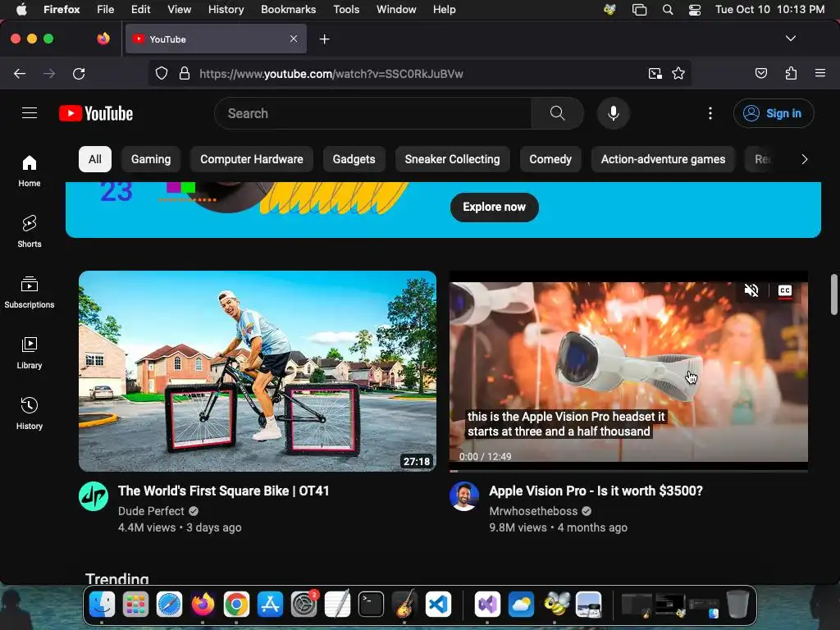
Task: Open Firefox application hamburger menu
Action: point(820,73)
